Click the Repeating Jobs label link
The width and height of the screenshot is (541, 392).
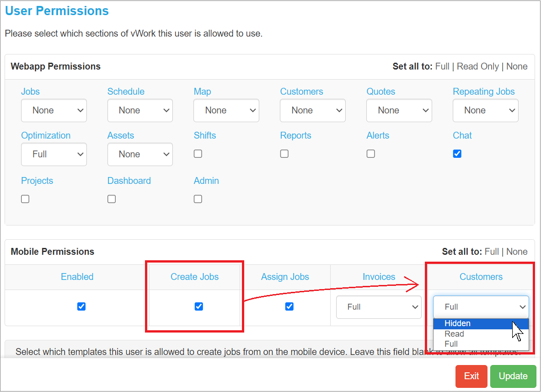pyautogui.click(x=484, y=91)
